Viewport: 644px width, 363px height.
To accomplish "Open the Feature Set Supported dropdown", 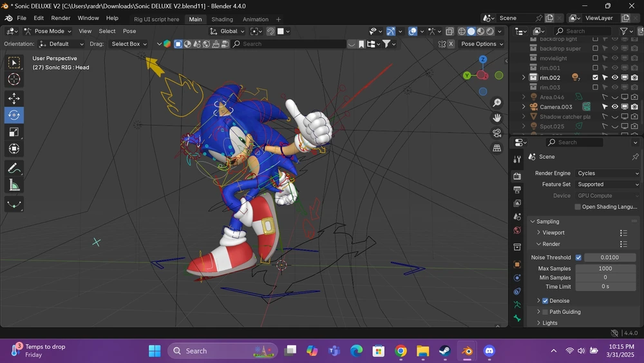I will tap(607, 184).
